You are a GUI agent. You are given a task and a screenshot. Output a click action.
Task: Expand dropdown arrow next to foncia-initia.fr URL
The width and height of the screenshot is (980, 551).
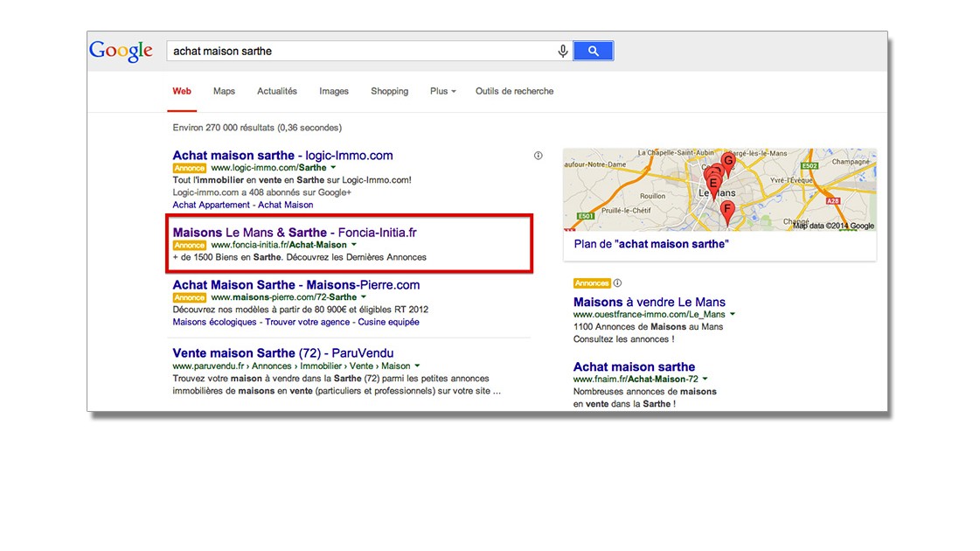[x=354, y=245]
